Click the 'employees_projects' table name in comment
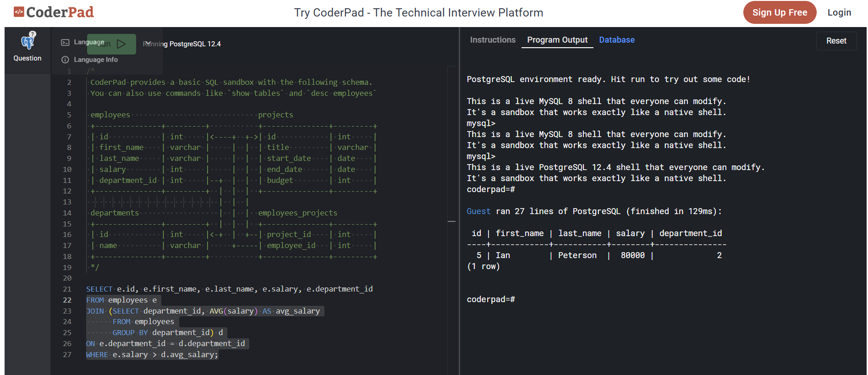Viewport: 868px width, 375px height. (x=297, y=213)
